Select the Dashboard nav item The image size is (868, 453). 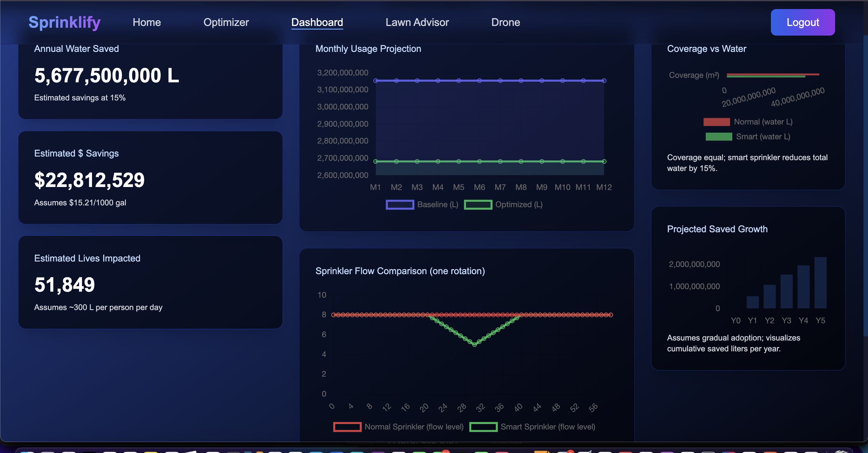coord(317,22)
